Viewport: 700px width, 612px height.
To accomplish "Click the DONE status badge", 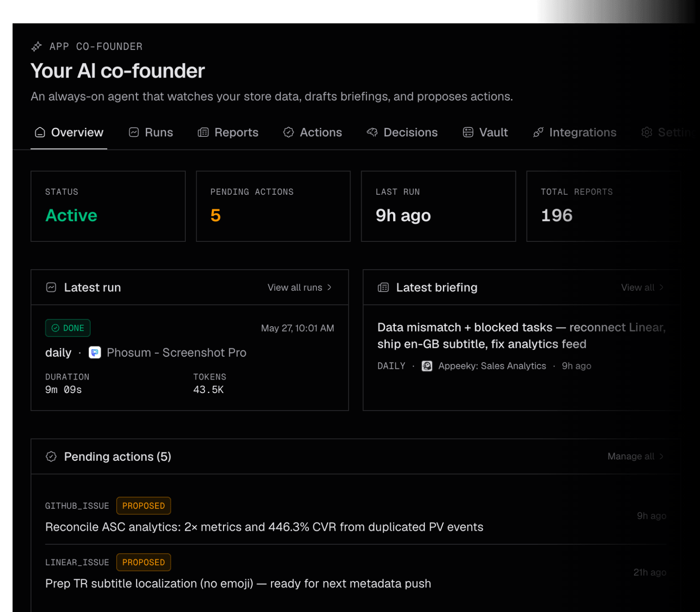I will coord(68,328).
